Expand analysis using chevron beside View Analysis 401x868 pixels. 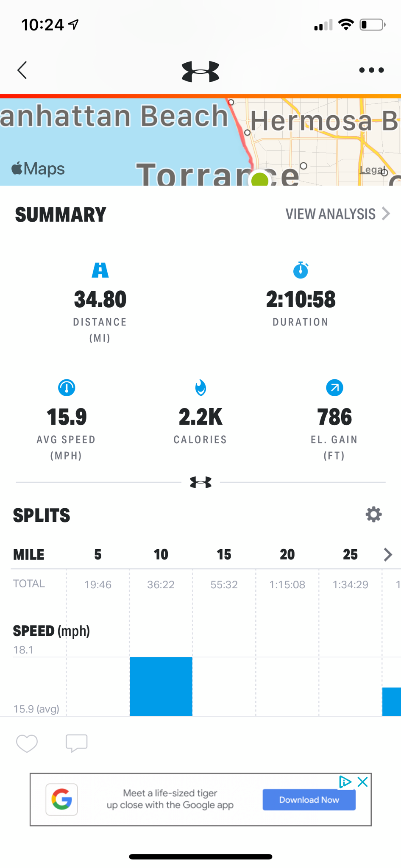386,214
